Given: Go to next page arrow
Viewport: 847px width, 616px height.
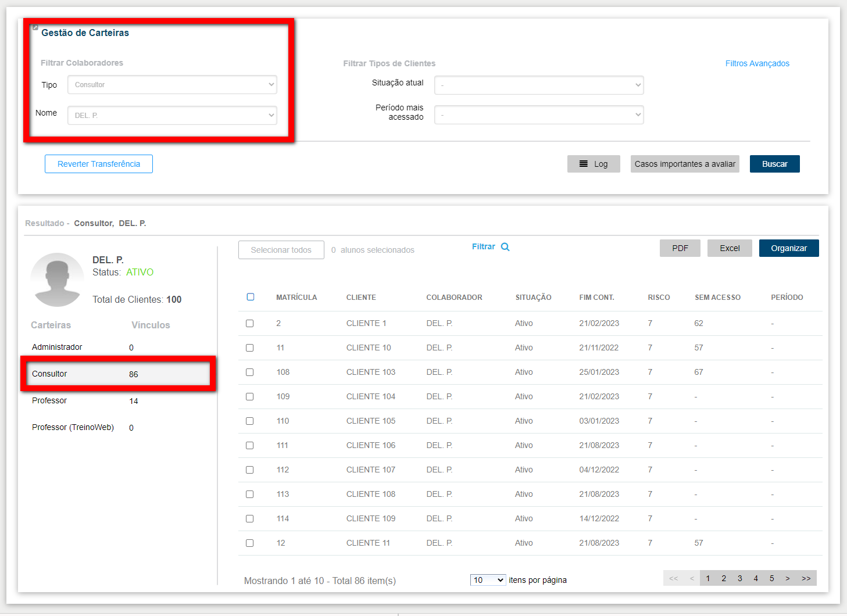Looking at the screenshot, I should click(x=788, y=578).
